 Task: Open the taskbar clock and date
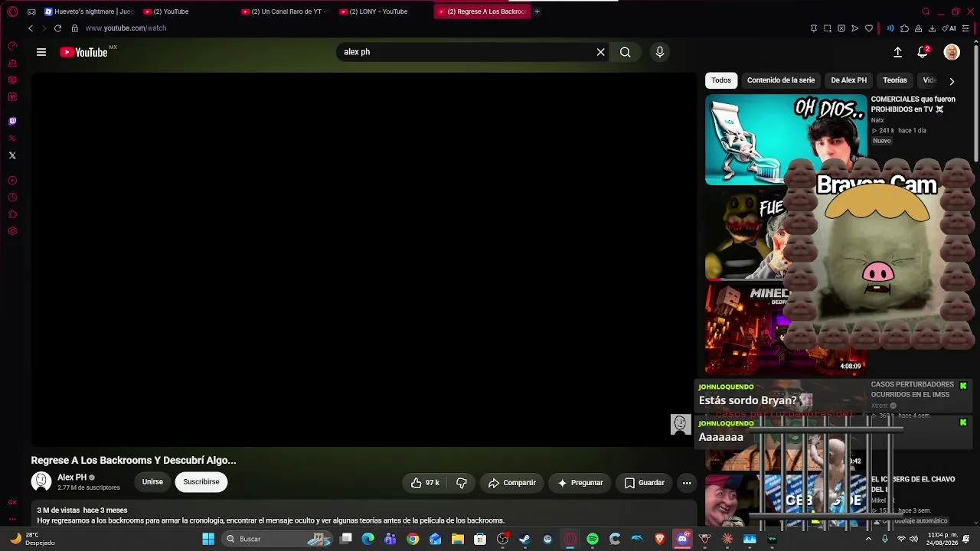(x=942, y=539)
